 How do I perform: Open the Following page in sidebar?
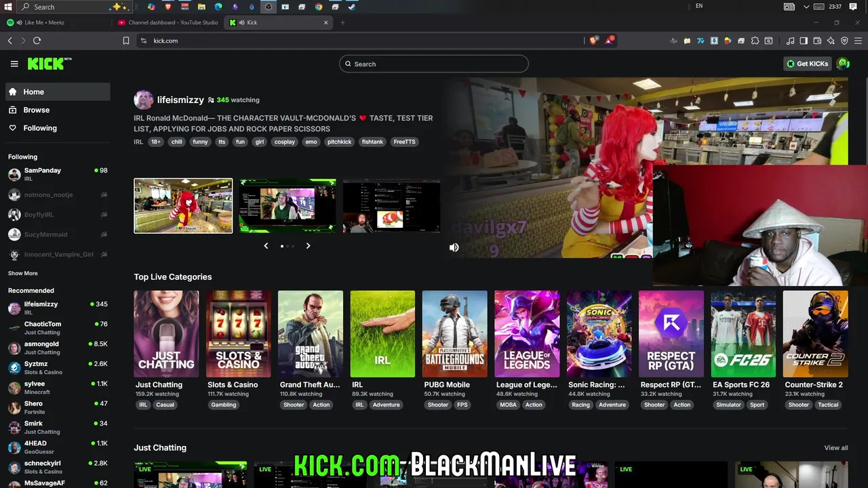58,128
